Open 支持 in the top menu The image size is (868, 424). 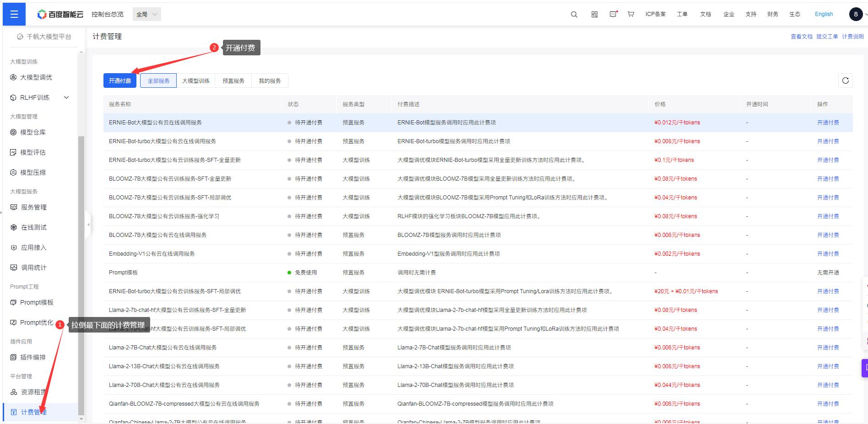tap(751, 14)
